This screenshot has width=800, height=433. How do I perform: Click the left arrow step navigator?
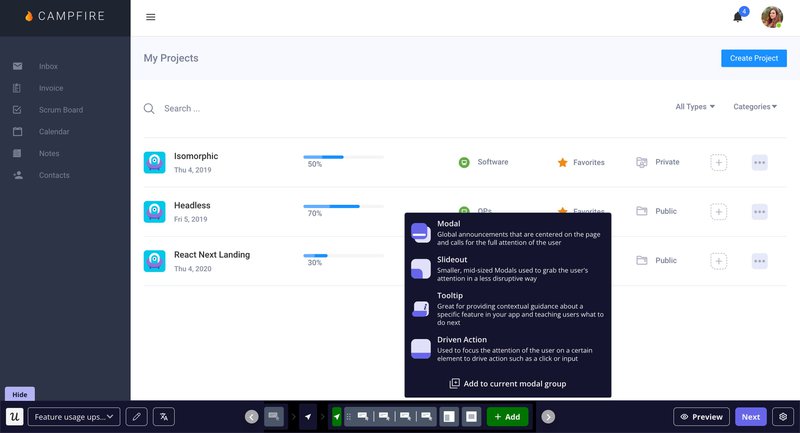(252, 416)
